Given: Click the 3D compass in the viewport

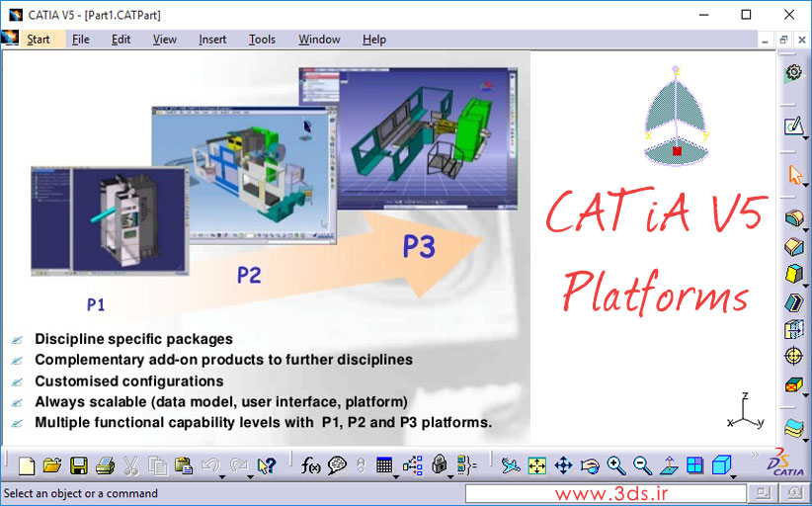Looking at the screenshot, I should coord(676,116).
